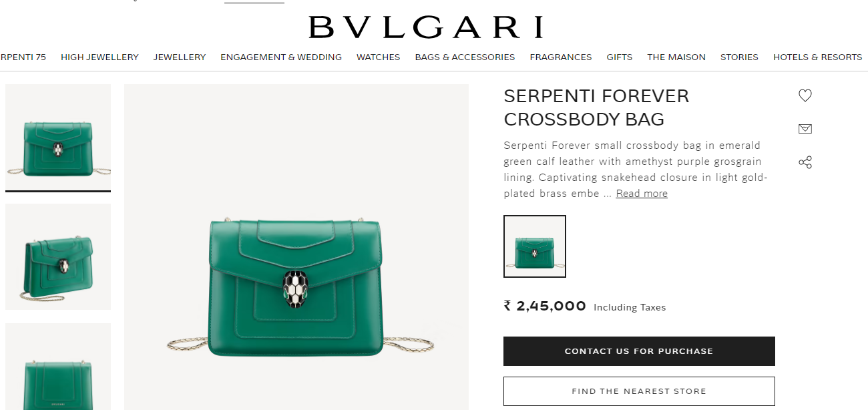Select the first front-view bag thumbnail
Screen dimensions: 868x410
pos(58,138)
